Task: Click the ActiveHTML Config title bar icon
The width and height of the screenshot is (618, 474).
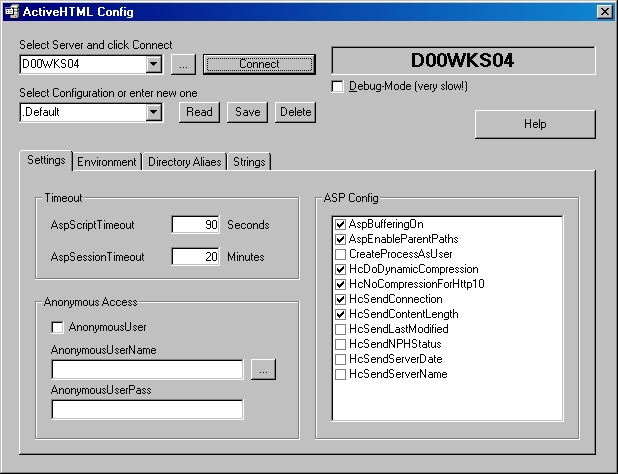Action: 11,11
